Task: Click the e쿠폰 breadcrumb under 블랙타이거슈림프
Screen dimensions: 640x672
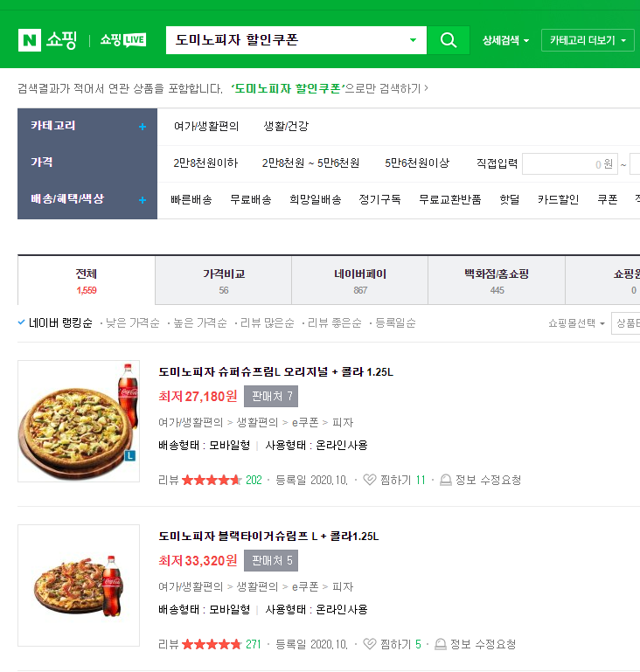Action: [x=305, y=586]
